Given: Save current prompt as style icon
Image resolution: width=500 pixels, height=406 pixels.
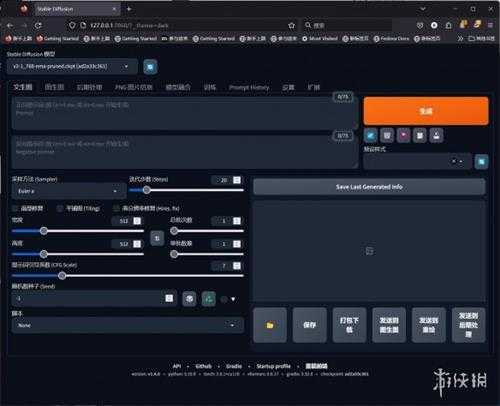Looking at the screenshot, I should (x=436, y=135).
